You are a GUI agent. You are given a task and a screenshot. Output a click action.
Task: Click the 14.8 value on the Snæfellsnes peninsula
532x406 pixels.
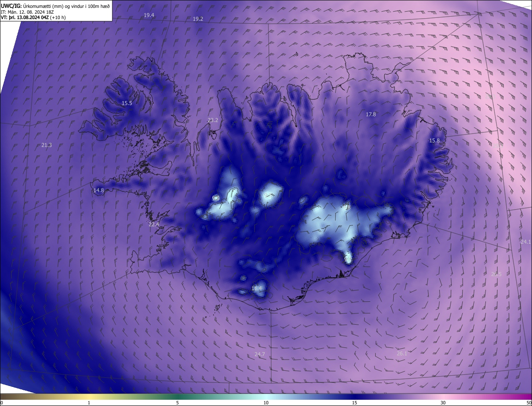pos(99,190)
